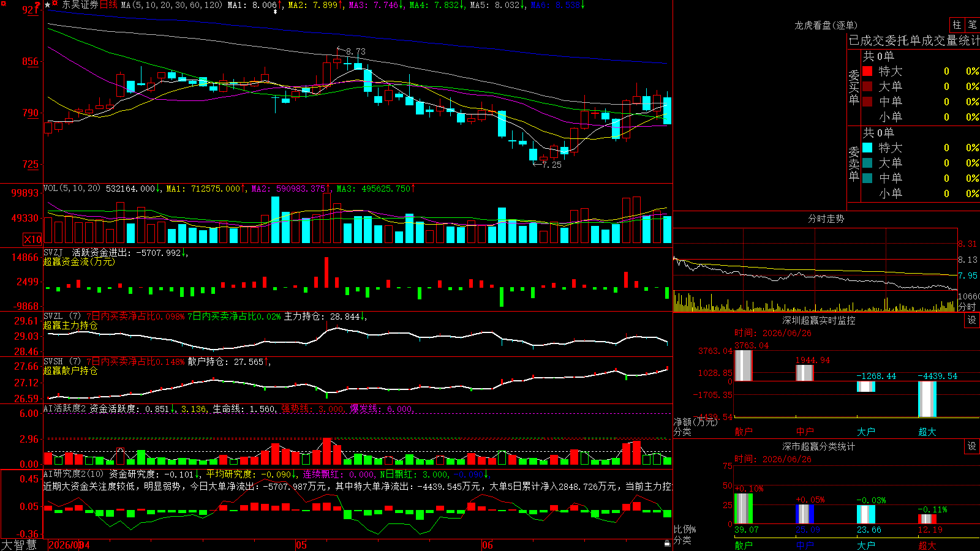Click the ×10 volume scale box
The image size is (980, 551).
tap(32, 239)
